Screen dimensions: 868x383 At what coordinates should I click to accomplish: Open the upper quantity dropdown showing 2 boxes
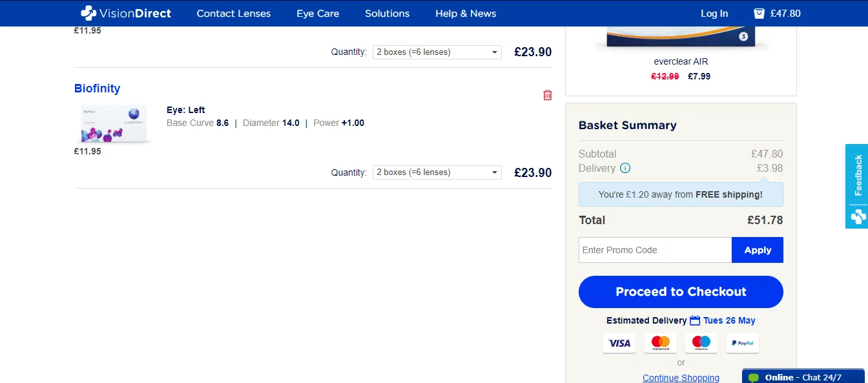tap(437, 52)
